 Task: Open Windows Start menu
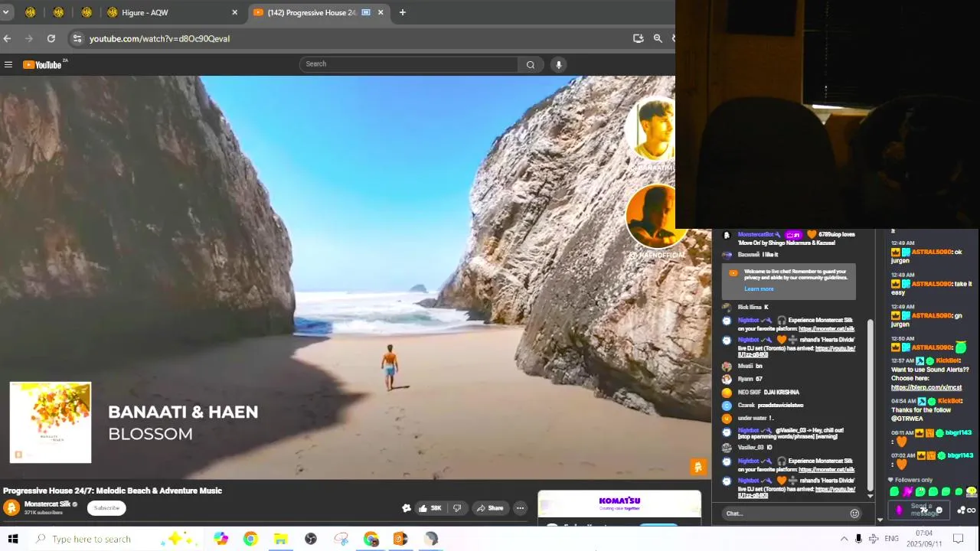[13, 539]
